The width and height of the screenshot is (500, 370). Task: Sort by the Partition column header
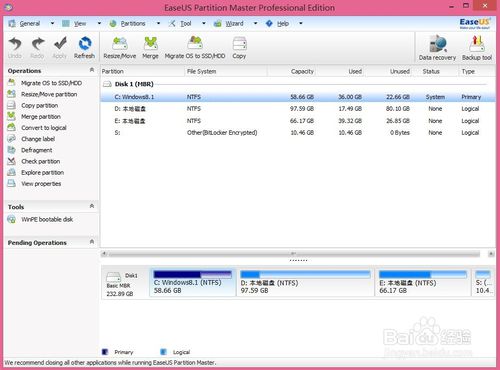142,71
